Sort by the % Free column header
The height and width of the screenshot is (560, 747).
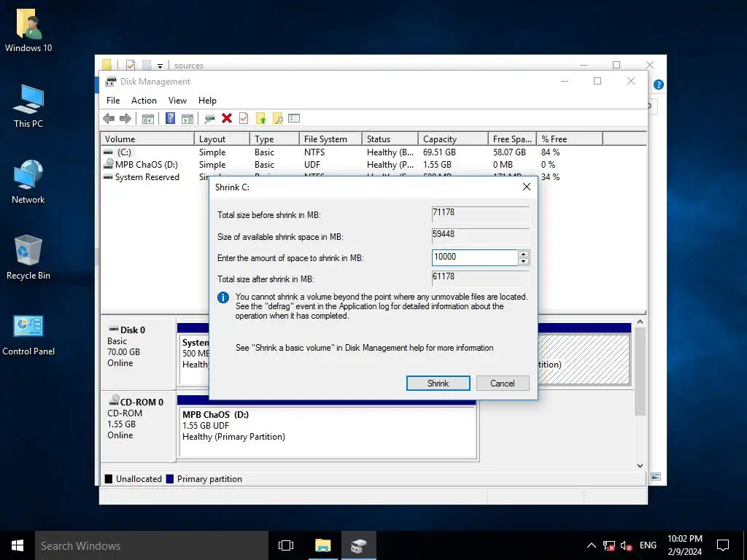(570, 139)
